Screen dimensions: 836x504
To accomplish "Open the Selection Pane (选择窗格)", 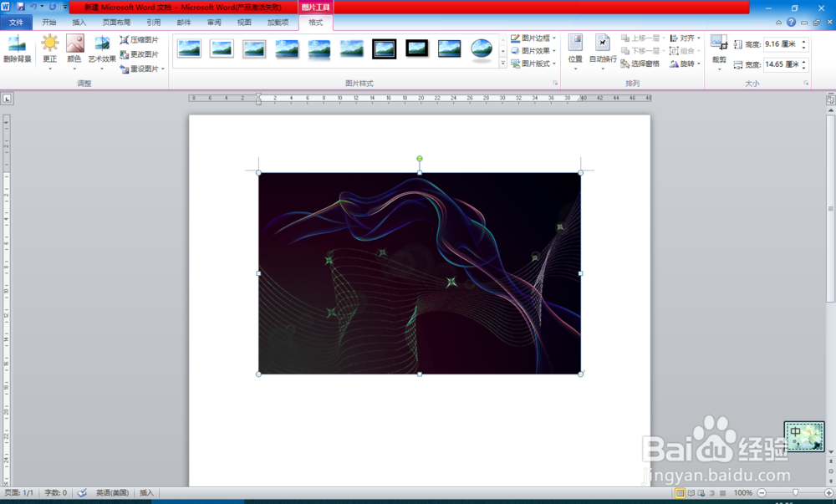I will [640, 64].
